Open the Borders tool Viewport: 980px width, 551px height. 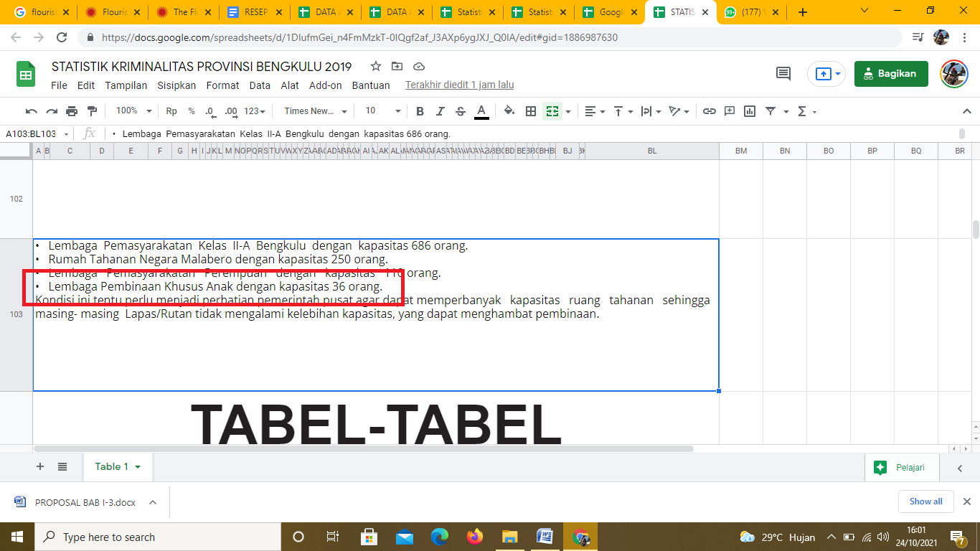(531, 111)
